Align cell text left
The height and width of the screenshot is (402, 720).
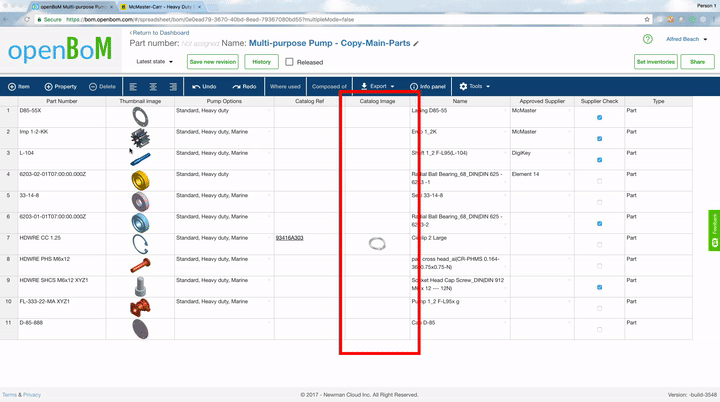133,86
